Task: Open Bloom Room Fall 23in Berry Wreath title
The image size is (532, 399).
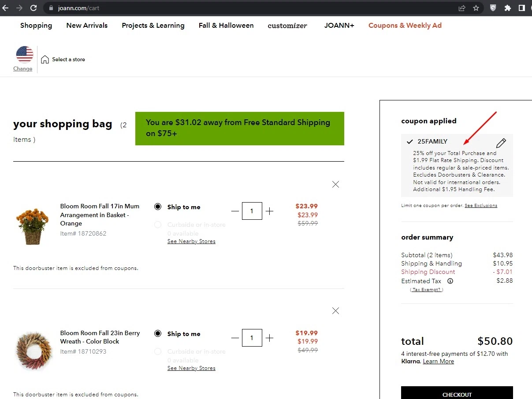Action: [x=100, y=337]
